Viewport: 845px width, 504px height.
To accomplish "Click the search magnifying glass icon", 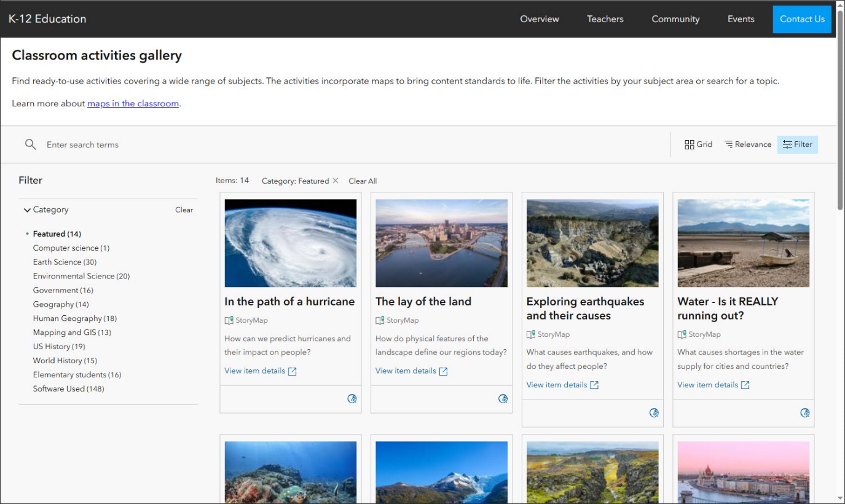I will (x=30, y=144).
